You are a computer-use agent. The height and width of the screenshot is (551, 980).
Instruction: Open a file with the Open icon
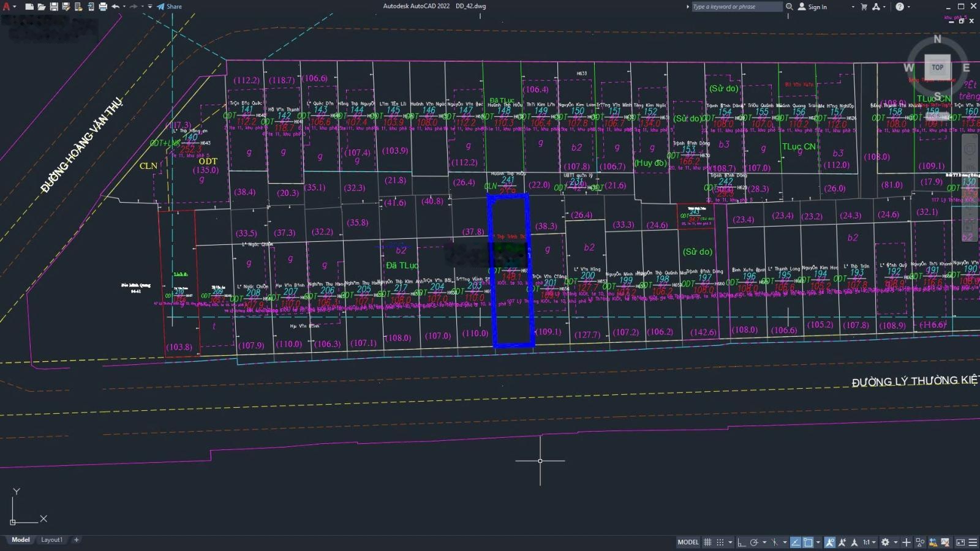[x=41, y=7]
